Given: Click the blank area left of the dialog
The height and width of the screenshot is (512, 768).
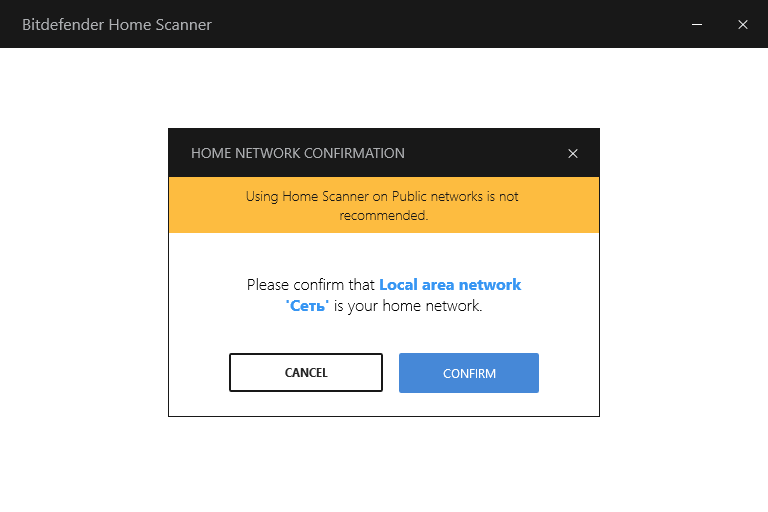Looking at the screenshot, I should coord(84,272).
